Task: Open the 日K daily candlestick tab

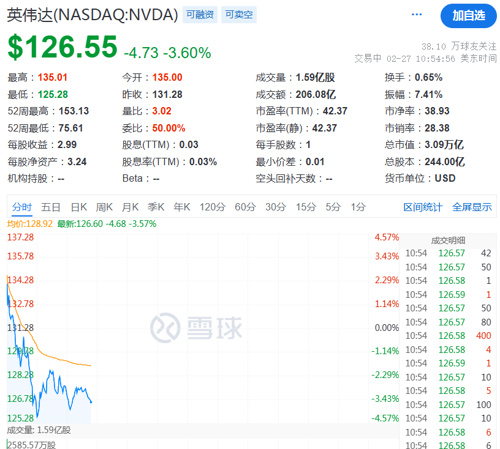Action: pos(79,207)
